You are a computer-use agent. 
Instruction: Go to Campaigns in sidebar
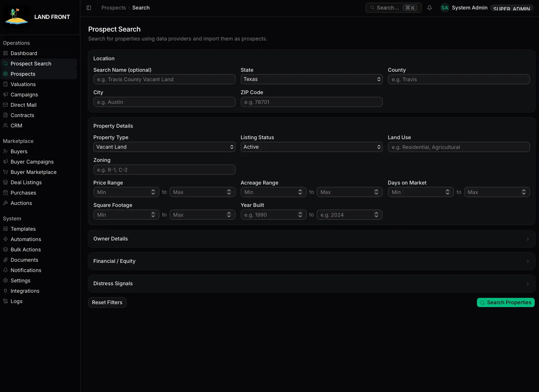pyautogui.click(x=39, y=95)
